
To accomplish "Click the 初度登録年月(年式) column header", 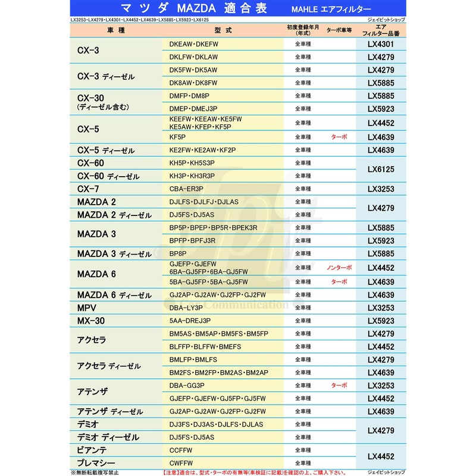I will (x=303, y=30).
